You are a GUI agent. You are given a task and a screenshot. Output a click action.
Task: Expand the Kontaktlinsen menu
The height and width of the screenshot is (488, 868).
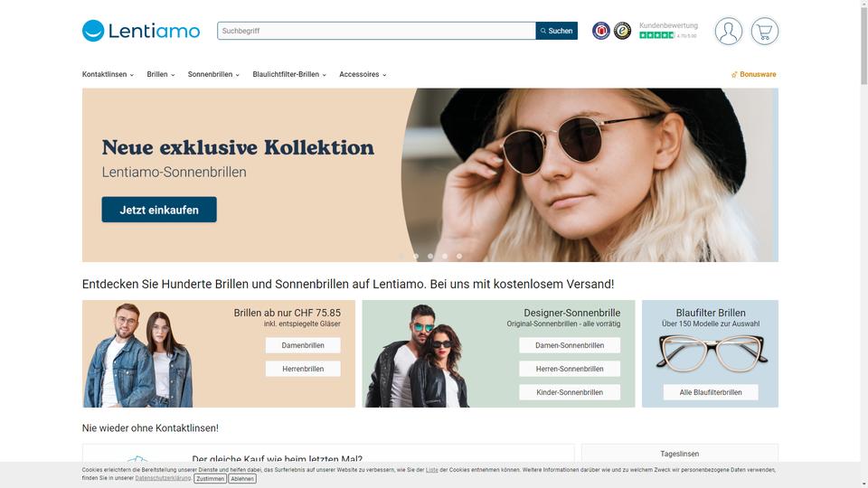(x=108, y=74)
